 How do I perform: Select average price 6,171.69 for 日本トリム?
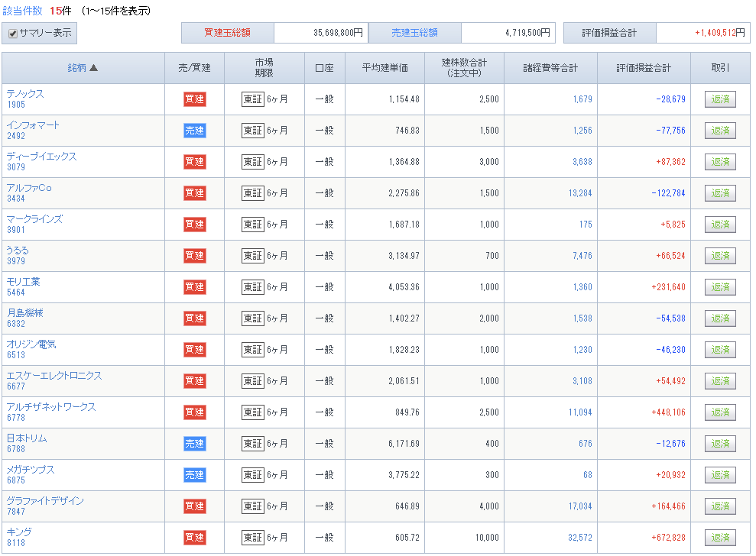coord(404,444)
